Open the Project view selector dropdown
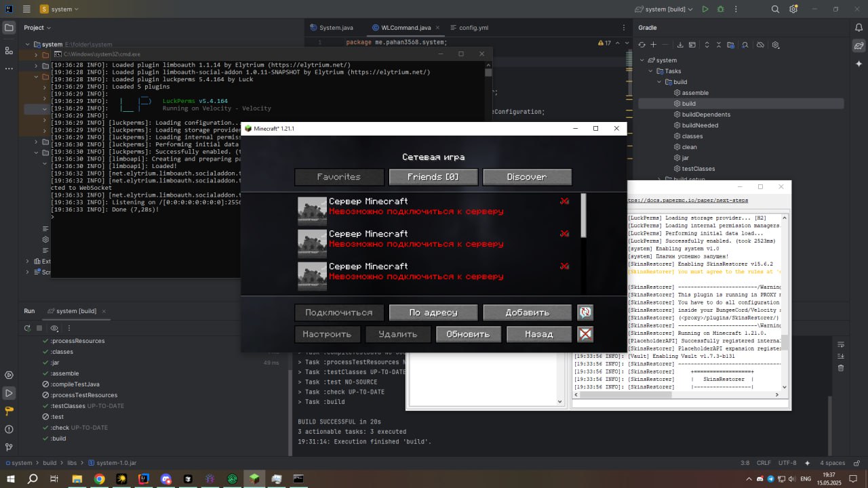Screen dimensions: 868x488 coord(37,28)
